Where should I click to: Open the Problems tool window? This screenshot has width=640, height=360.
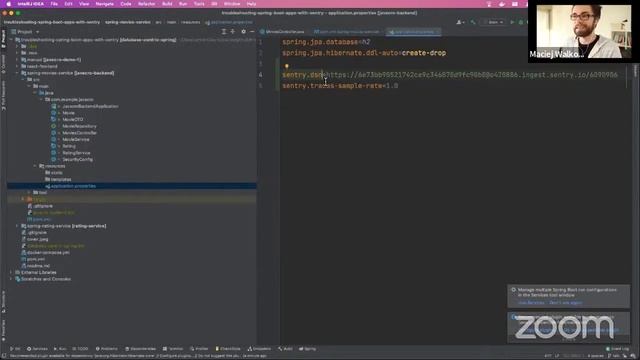pos(107,349)
